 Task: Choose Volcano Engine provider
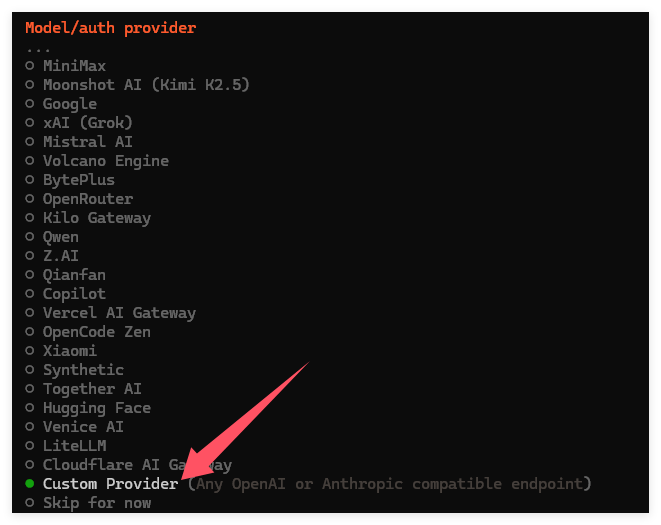[x=105, y=161]
